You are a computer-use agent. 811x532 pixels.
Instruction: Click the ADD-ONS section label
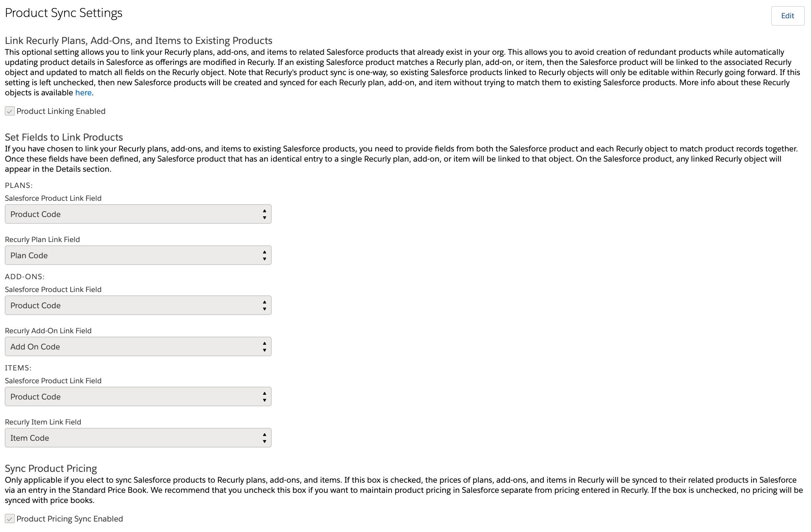(24, 276)
